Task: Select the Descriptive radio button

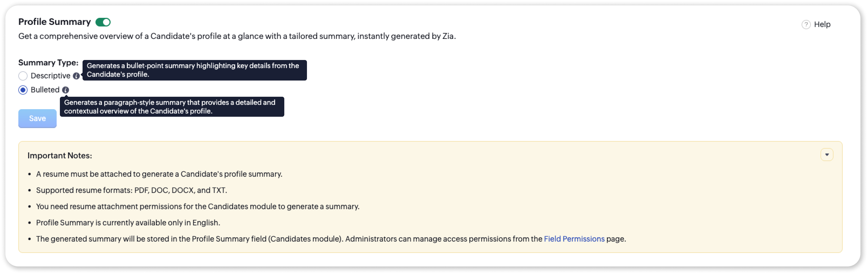Action: coord(23,76)
